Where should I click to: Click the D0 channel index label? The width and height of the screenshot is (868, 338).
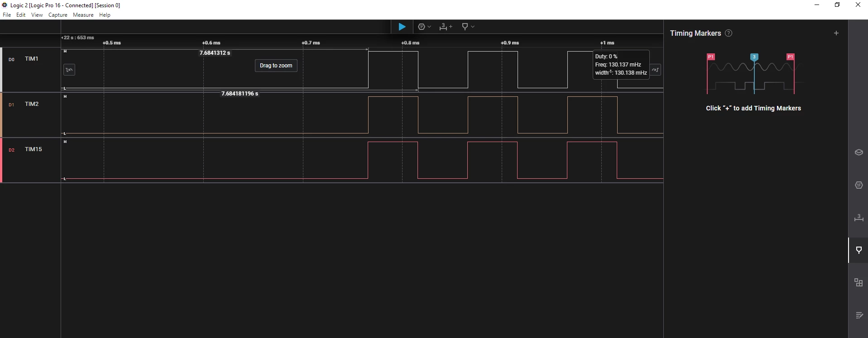(x=12, y=60)
